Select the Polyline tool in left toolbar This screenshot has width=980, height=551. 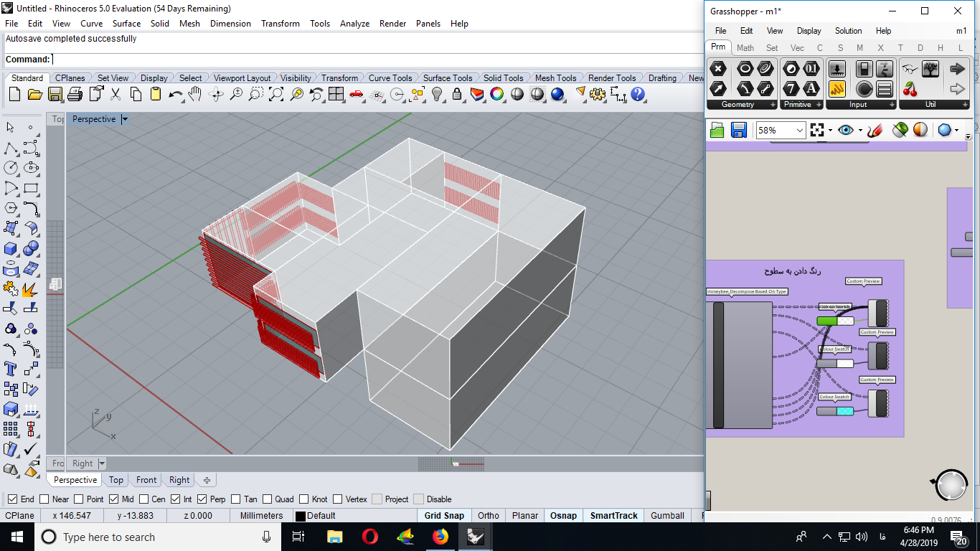click(11, 149)
